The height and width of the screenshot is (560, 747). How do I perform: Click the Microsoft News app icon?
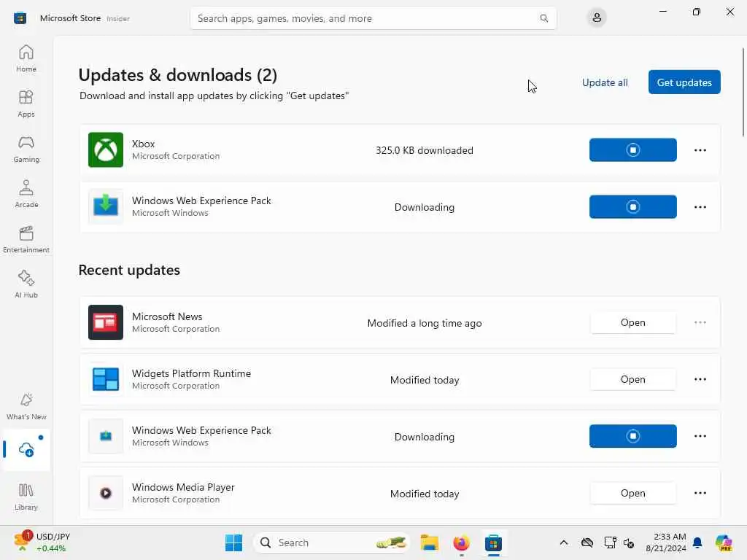(106, 322)
